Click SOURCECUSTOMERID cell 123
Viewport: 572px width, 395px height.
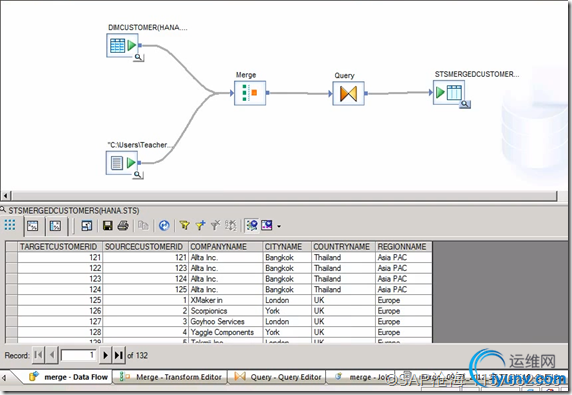(x=145, y=268)
